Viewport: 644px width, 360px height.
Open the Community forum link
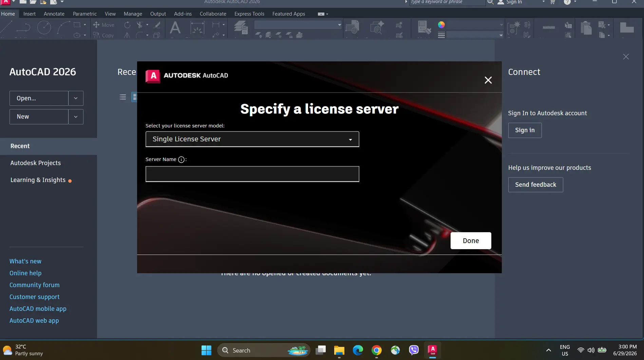pyautogui.click(x=35, y=285)
